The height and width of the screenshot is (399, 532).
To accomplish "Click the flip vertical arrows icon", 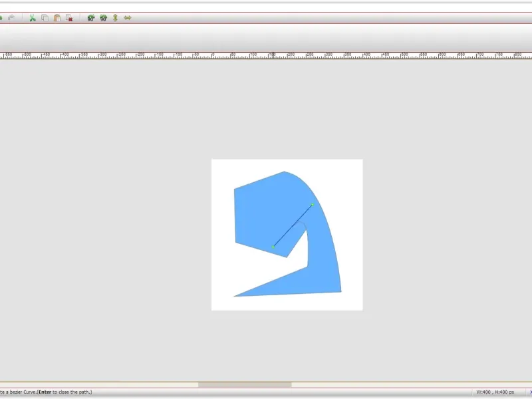I will 115,18.
